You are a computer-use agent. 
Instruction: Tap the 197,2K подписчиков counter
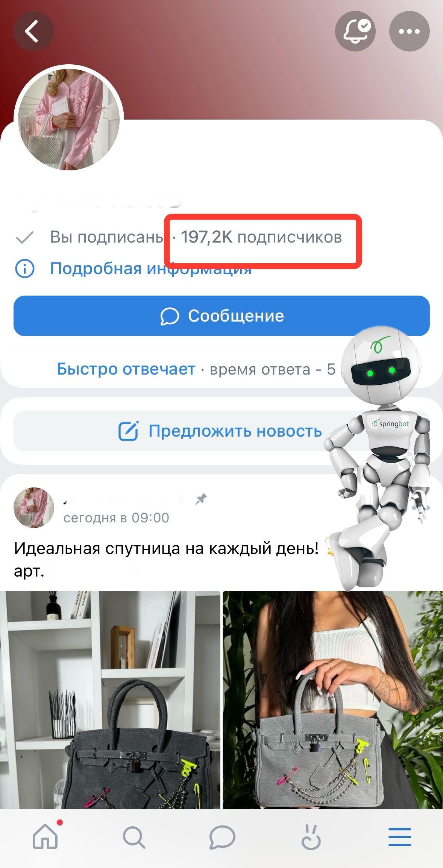pos(261,237)
